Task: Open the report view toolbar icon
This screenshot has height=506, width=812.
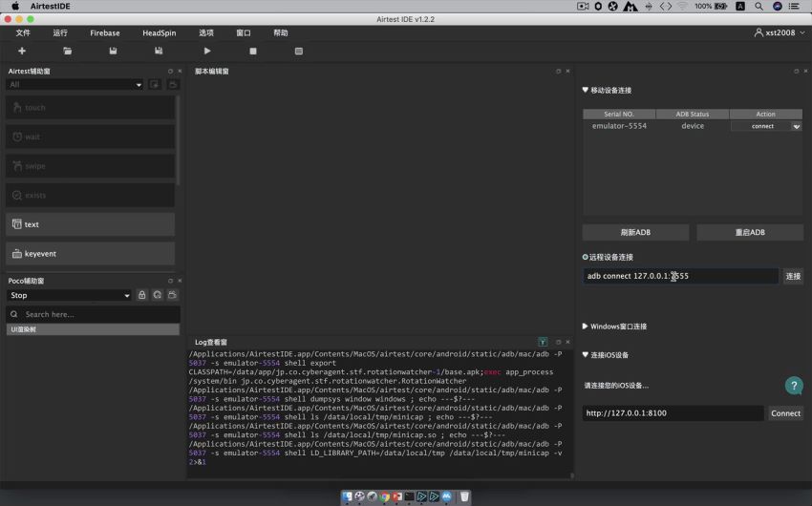Action: pyautogui.click(x=299, y=51)
